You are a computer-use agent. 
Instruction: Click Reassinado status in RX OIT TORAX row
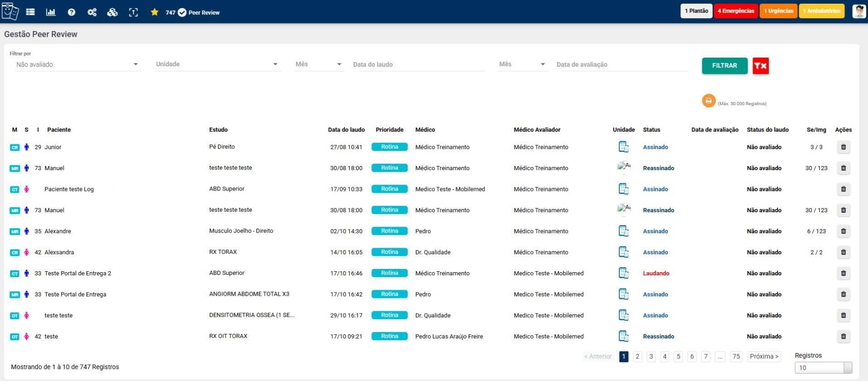[658, 337]
